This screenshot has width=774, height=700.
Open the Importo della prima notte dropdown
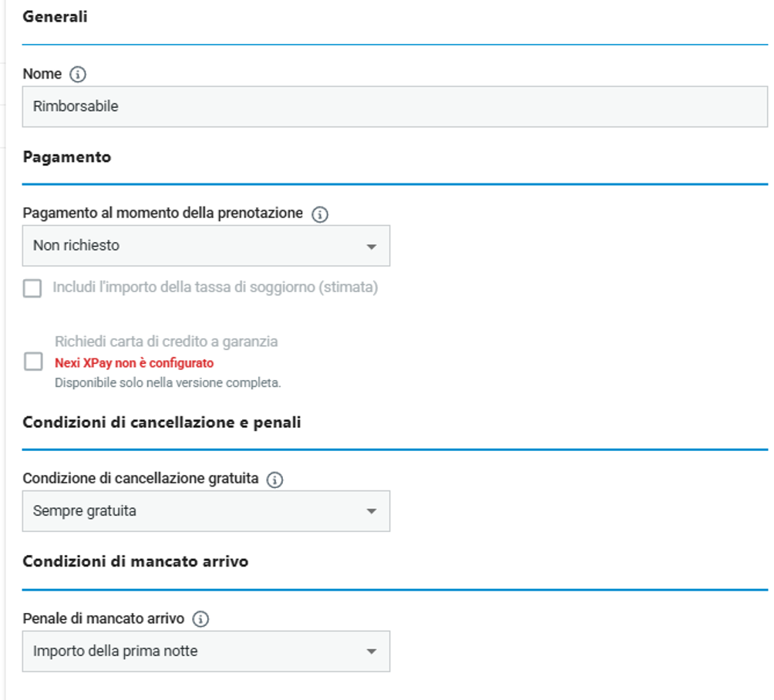point(206,651)
